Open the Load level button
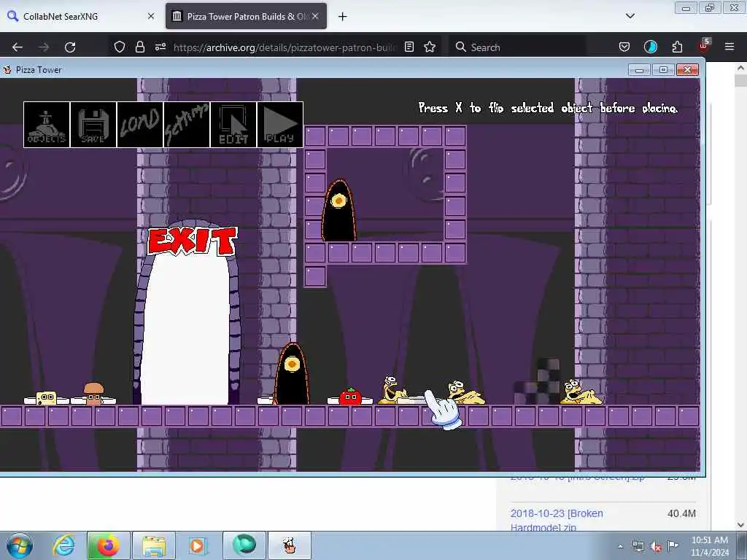The width and height of the screenshot is (747, 560). click(x=139, y=125)
